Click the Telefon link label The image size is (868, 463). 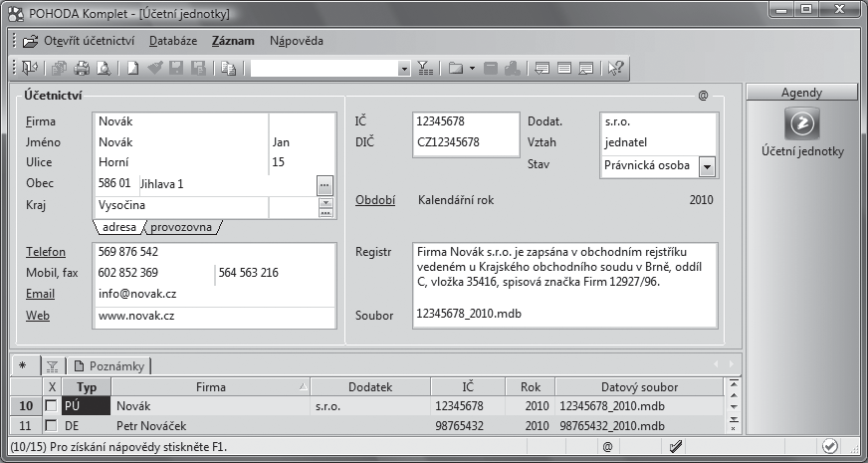point(46,252)
